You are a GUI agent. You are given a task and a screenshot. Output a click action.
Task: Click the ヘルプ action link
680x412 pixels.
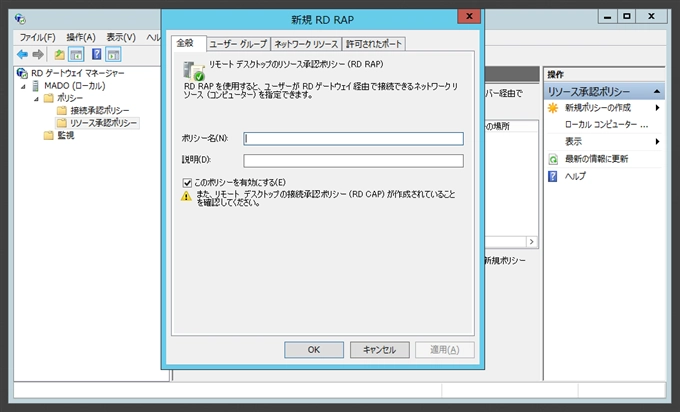click(x=575, y=176)
